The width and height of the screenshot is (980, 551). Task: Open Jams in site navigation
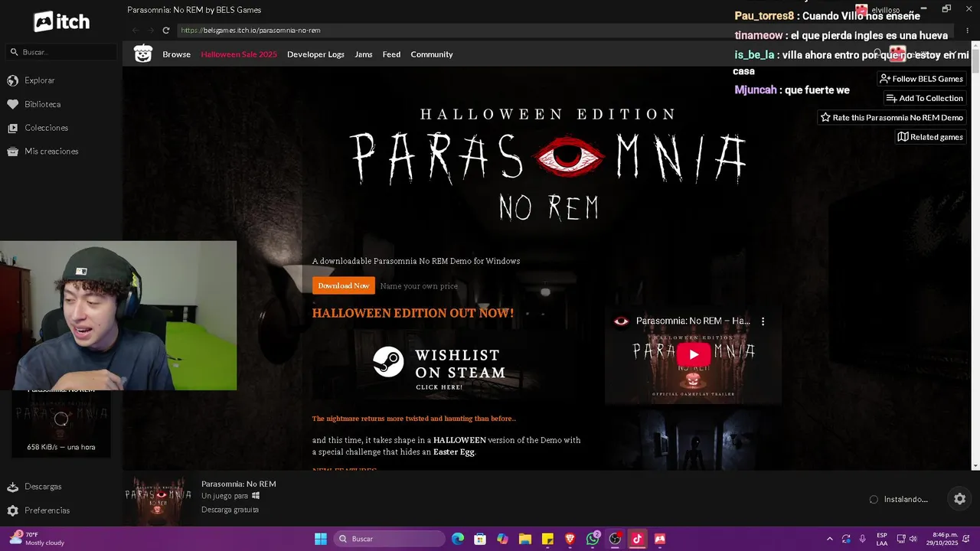click(x=364, y=54)
